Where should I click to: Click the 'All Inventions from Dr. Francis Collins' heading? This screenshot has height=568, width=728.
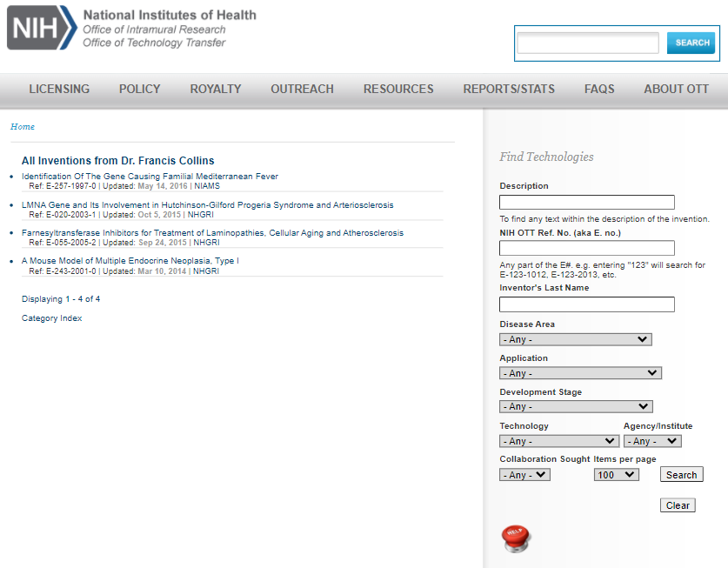[x=118, y=161]
